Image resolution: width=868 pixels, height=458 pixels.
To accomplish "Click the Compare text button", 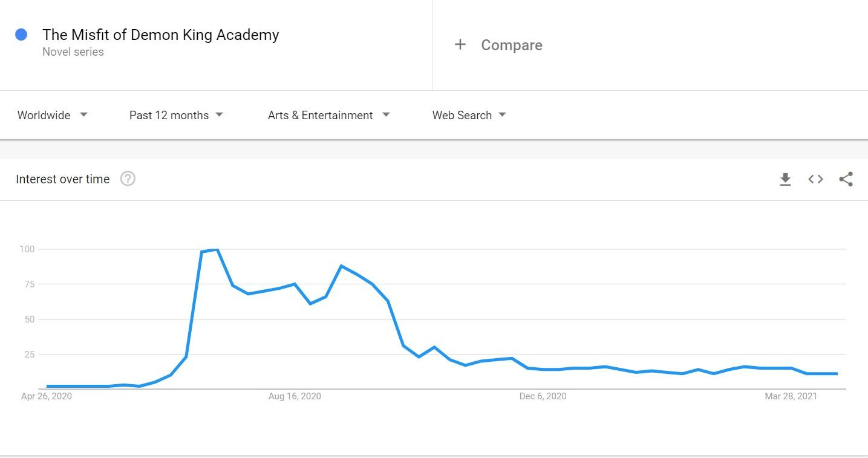I will pos(511,45).
